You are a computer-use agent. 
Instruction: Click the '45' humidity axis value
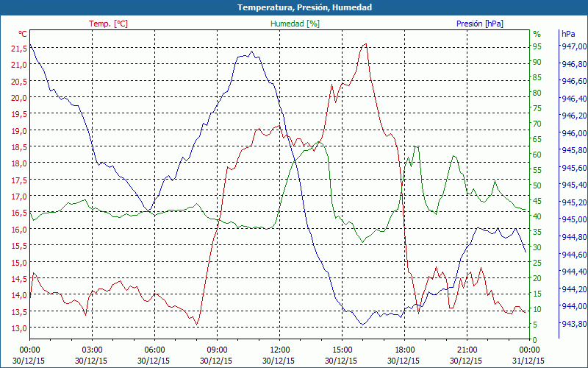[x=537, y=201]
